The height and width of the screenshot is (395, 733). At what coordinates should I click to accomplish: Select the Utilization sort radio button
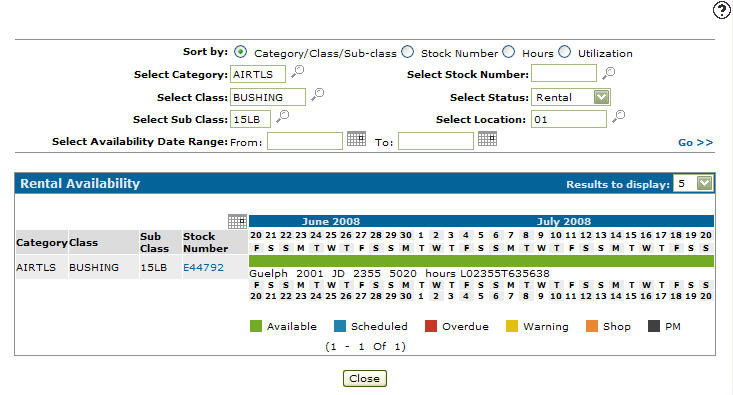[x=565, y=52]
